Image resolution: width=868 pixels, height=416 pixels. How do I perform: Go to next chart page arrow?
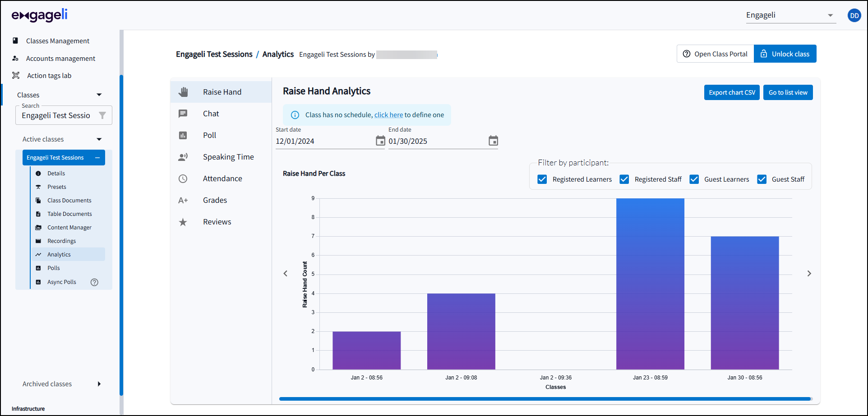[809, 274]
